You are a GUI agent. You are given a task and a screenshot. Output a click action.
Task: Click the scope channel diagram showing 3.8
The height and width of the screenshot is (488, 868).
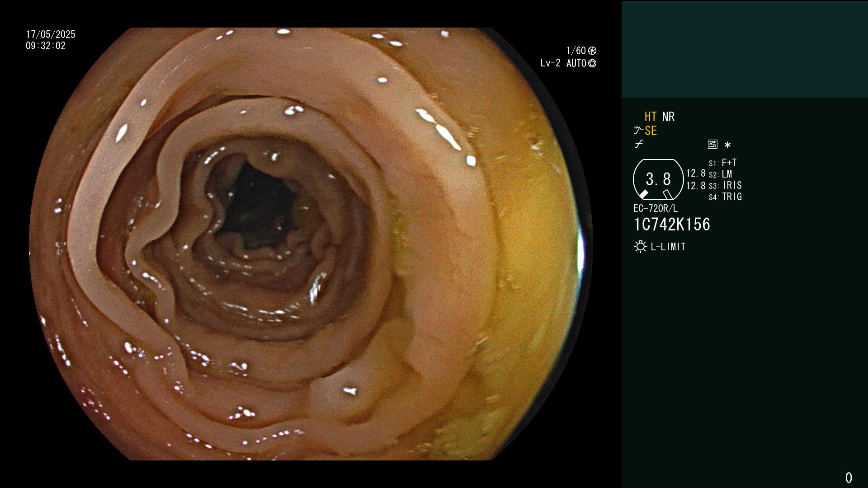658,179
